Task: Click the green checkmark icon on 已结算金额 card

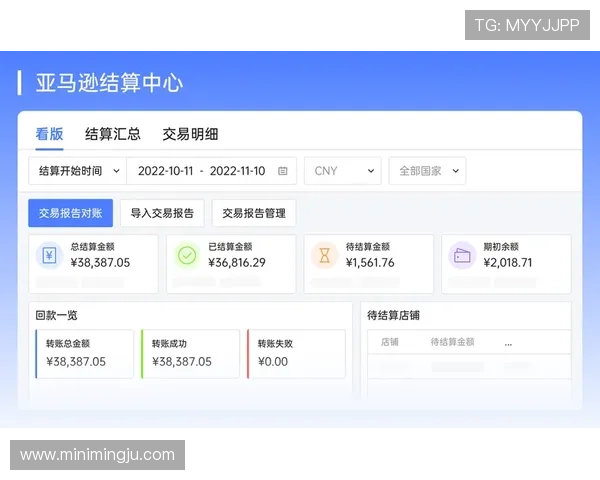Action: click(187, 255)
